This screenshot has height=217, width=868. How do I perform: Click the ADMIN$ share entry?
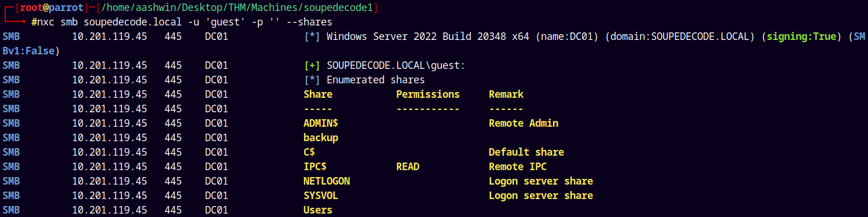tap(321, 123)
